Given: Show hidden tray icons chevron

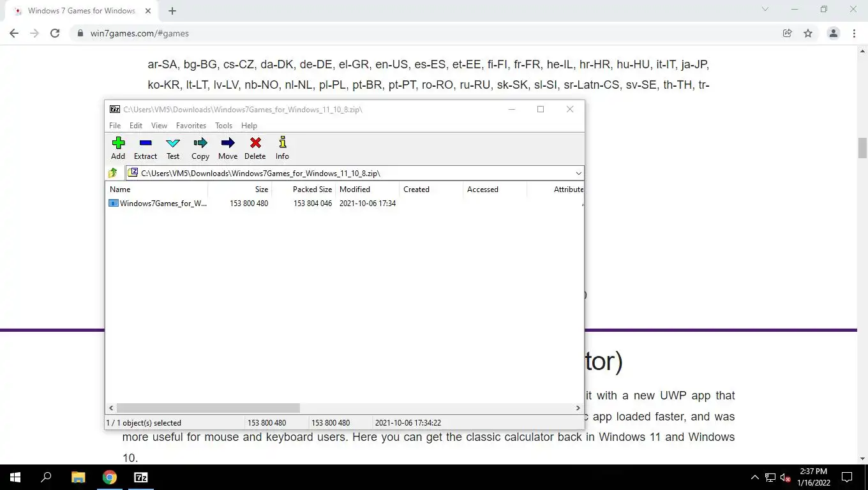Looking at the screenshot, I should click(754, 477).
